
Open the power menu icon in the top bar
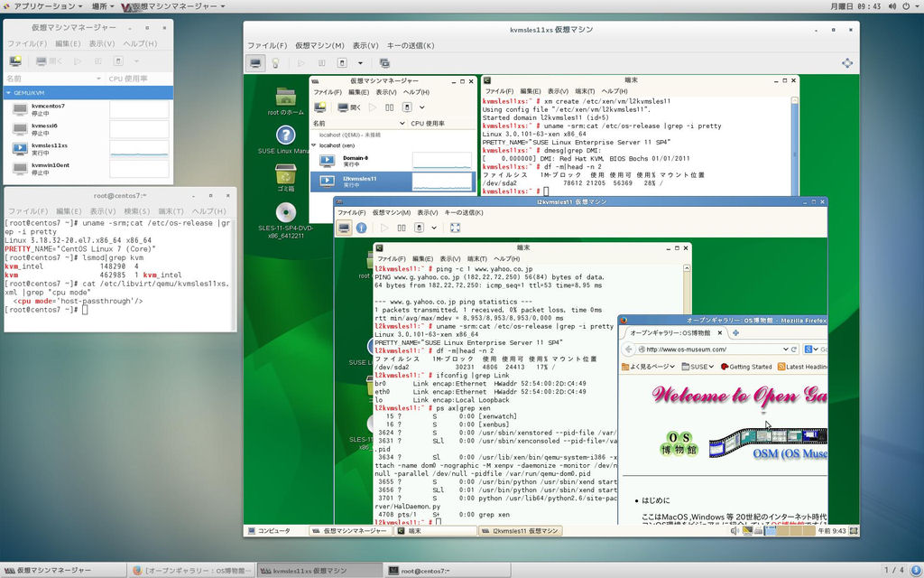(908, 6)
